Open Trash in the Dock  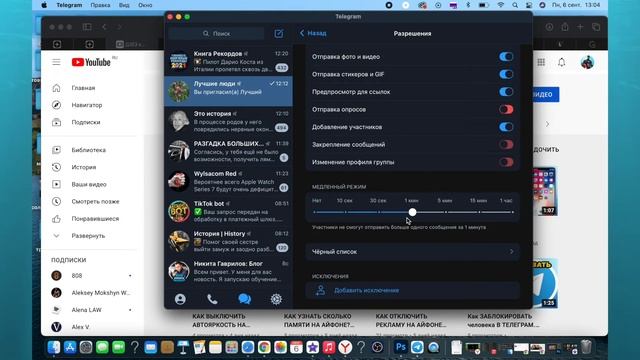586,347
